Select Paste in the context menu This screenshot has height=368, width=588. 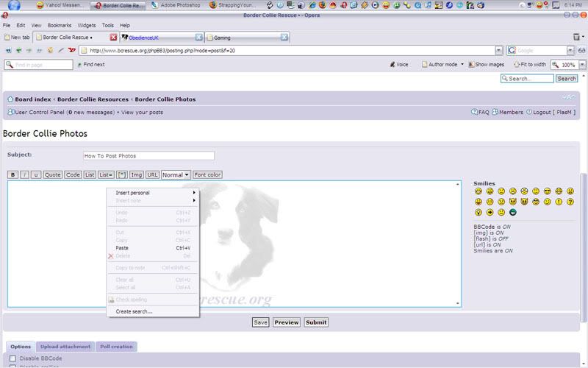(x=153, y=248)
